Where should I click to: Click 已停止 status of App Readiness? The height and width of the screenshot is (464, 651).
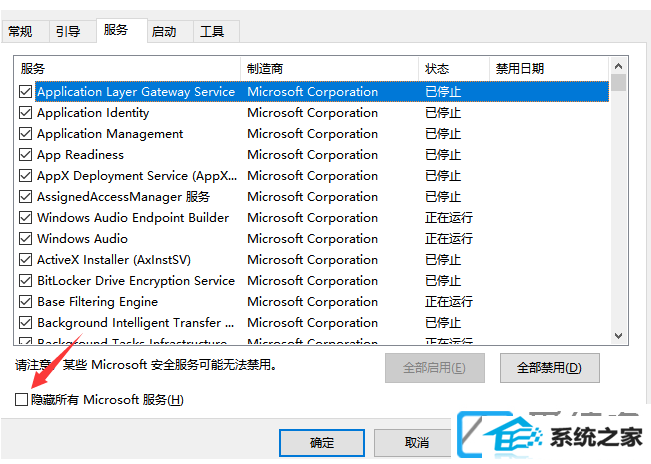point(443,155)
